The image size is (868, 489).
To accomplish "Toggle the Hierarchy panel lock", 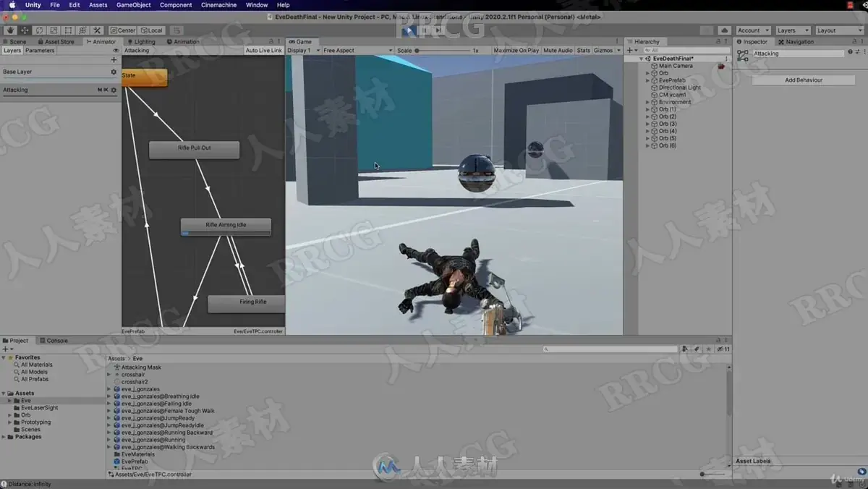I will coord(719,42).
